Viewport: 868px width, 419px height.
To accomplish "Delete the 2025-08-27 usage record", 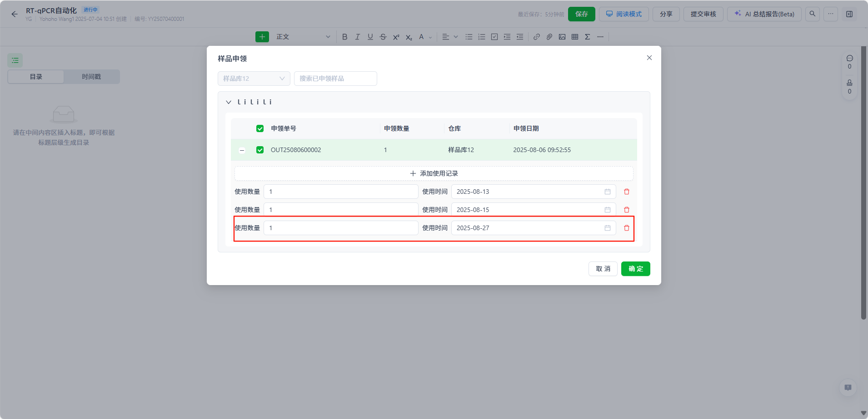I will tap(626, 228).
